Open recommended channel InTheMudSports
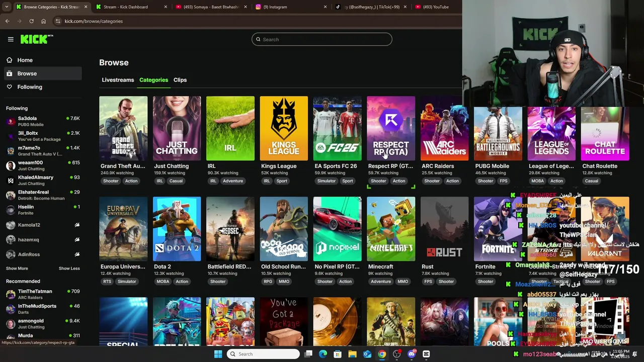 click(x=43, y=309)
